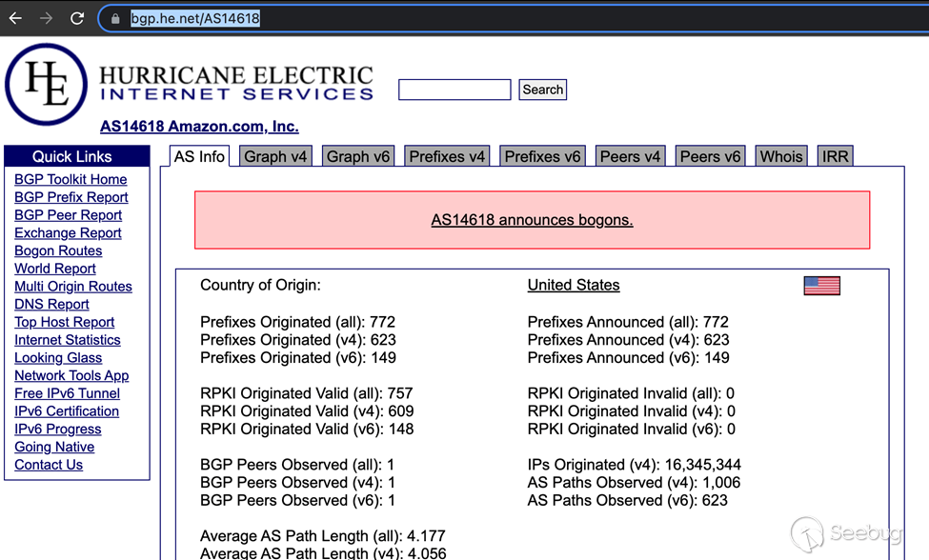The height and width of the screenshot is (560, 929).
Task: Open the Network Tools App link
Action: (x=71, y=375)
